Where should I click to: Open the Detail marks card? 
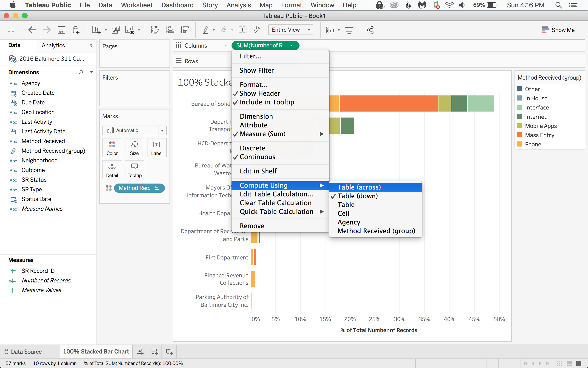[112, 170]
